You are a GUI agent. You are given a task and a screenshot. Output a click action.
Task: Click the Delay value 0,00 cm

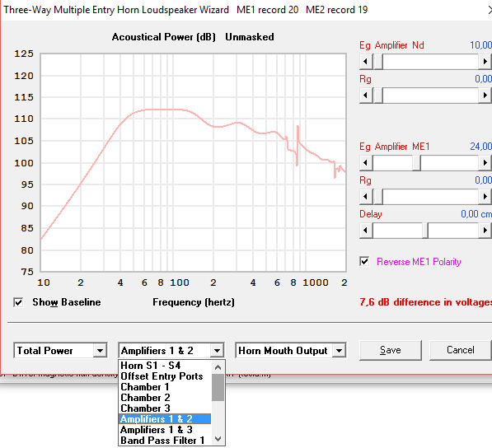(x=476, y=214)
